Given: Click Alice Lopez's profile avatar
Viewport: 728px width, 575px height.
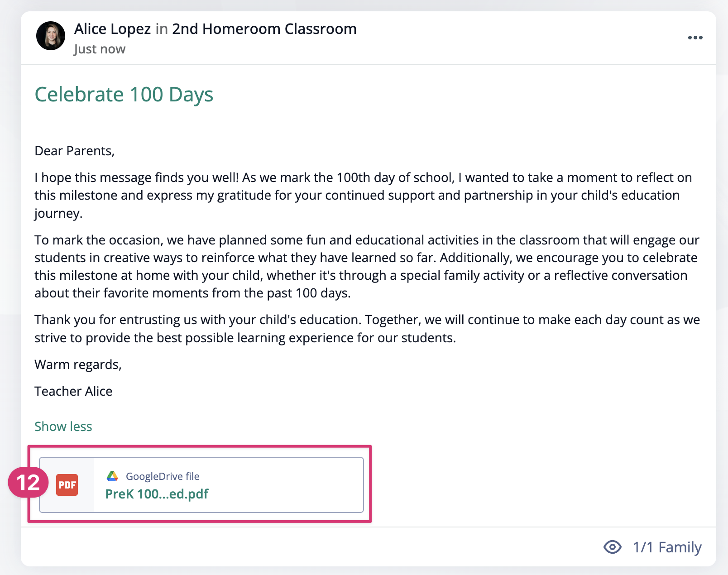Looking at the screenshot, I should point(51,36).
